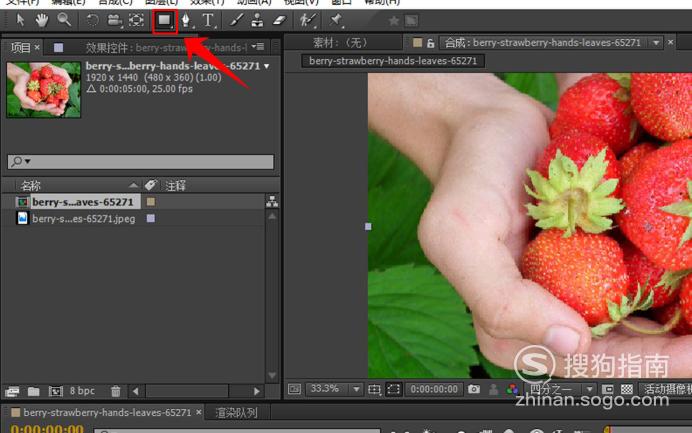The width and height of the screenshot is (692, 433).
Task: Open the 活动摄像机 camera view dropdown
Action: 666,389
